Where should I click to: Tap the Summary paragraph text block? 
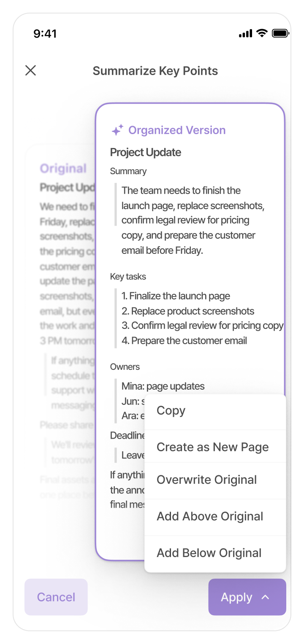coord(188,220)
